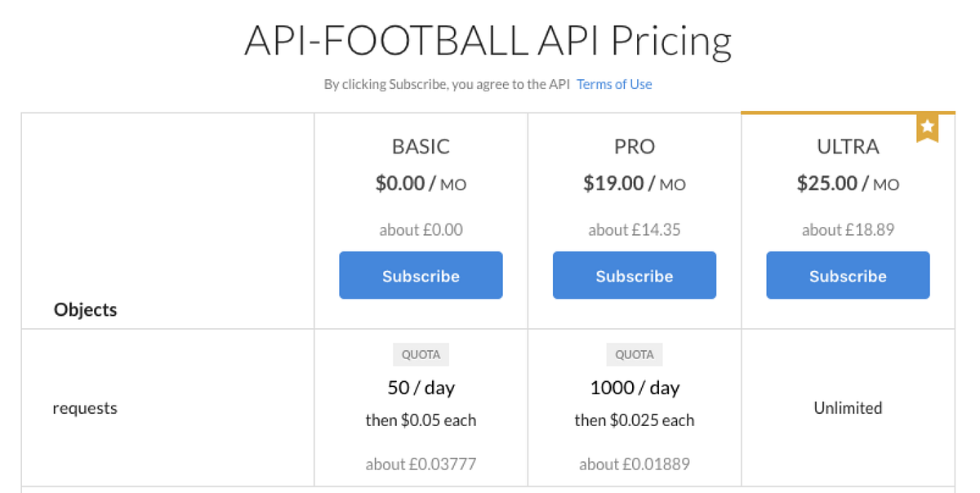The width and height of the screenshot is (980, 493).
Task: Click the 1000 / day quota value
Action: click(635, 388)
